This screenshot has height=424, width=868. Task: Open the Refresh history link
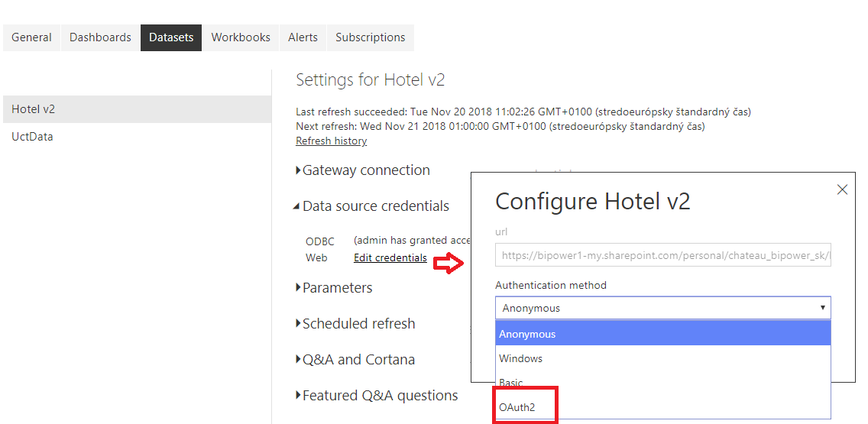[x=331, y=141]
